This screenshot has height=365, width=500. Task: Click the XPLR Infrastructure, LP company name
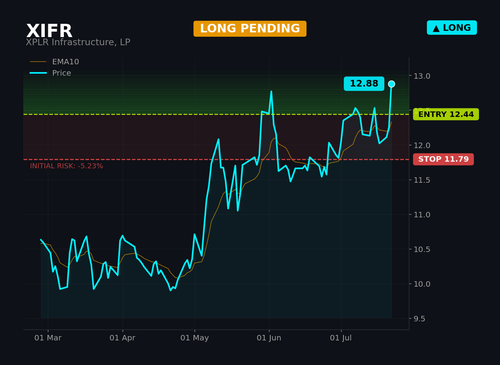coord(78,42)
